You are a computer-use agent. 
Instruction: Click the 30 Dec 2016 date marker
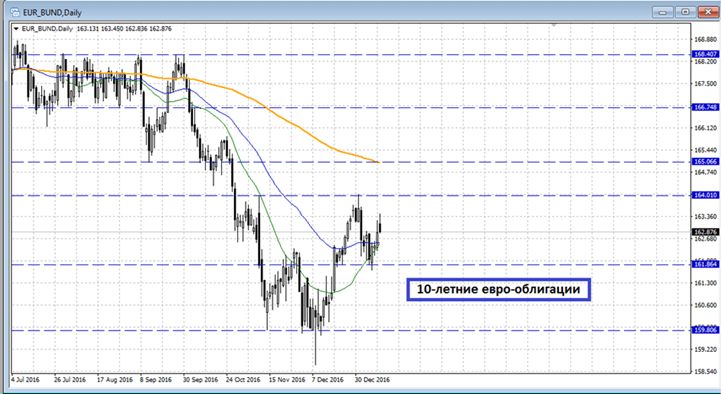(372, 380)
